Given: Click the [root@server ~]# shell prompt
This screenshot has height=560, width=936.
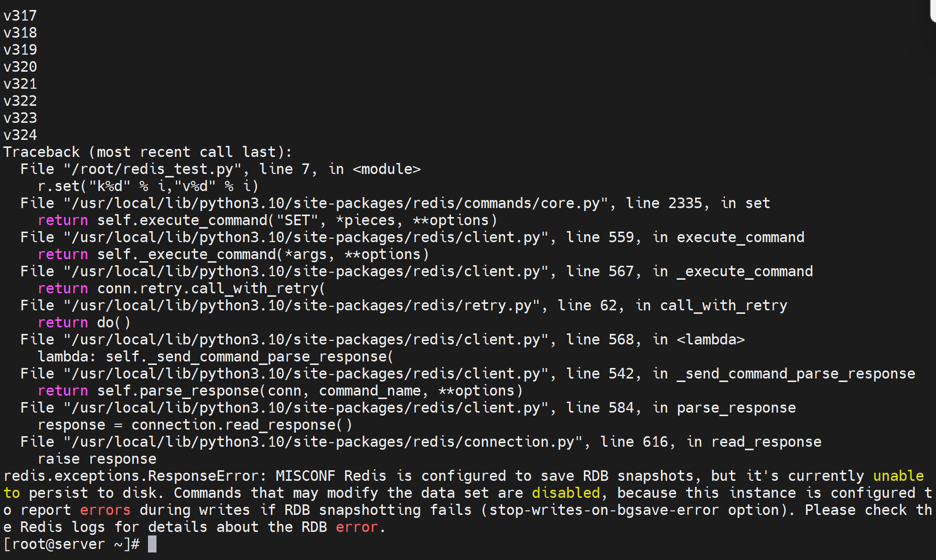Looking at the screenshot, I should [x=71, y=544].
